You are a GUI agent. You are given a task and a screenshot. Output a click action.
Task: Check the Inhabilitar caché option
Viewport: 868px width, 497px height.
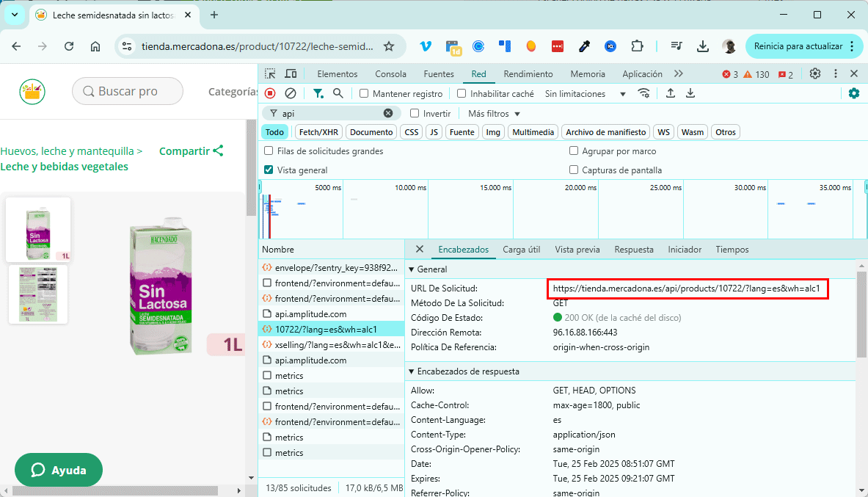pos(462,94)
